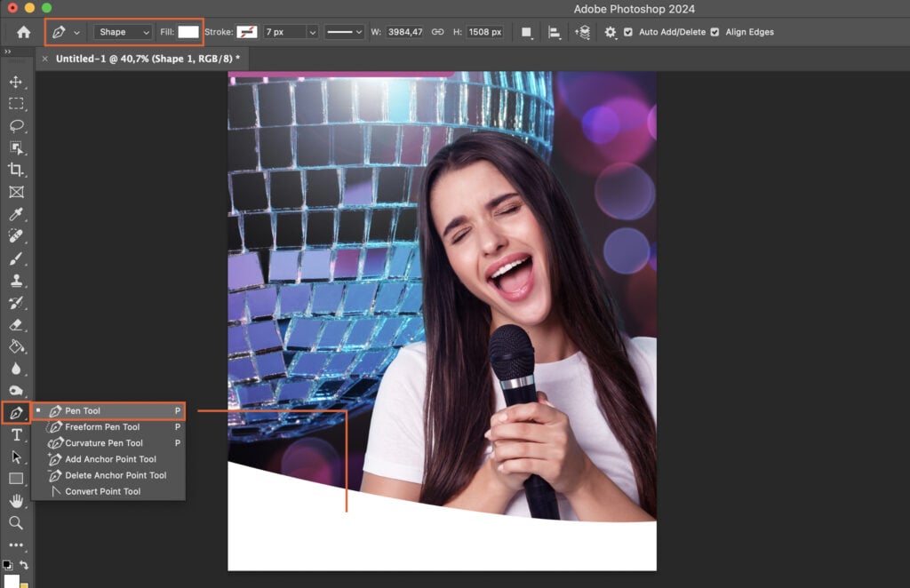The image size is (910, 588).
Task: Select the Brush tool
Action: [x=18, y=258]
